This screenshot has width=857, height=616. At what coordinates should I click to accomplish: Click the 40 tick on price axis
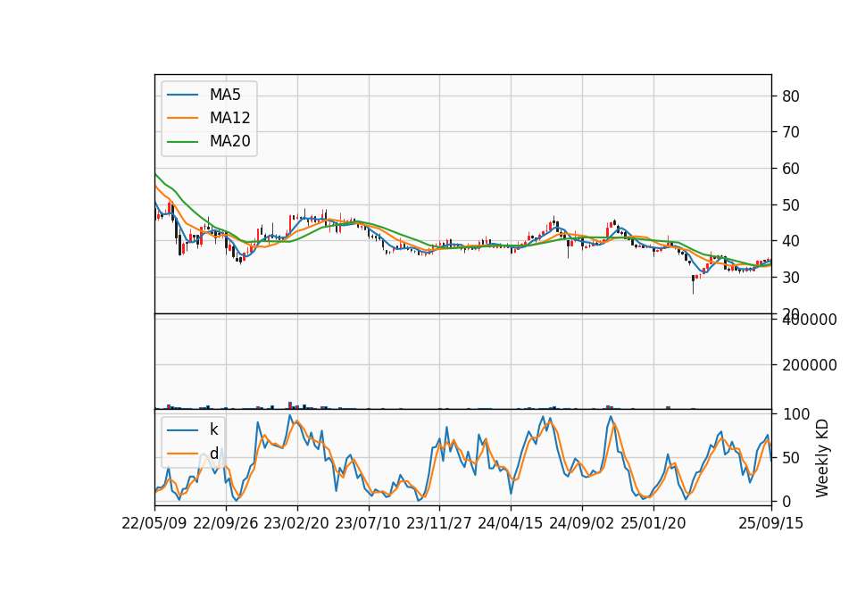[790, 241]
